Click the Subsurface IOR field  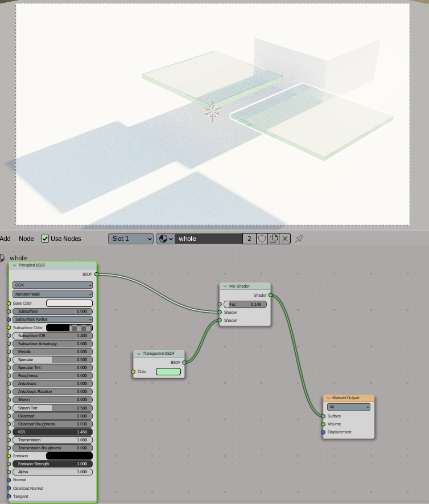coord(53,335)
